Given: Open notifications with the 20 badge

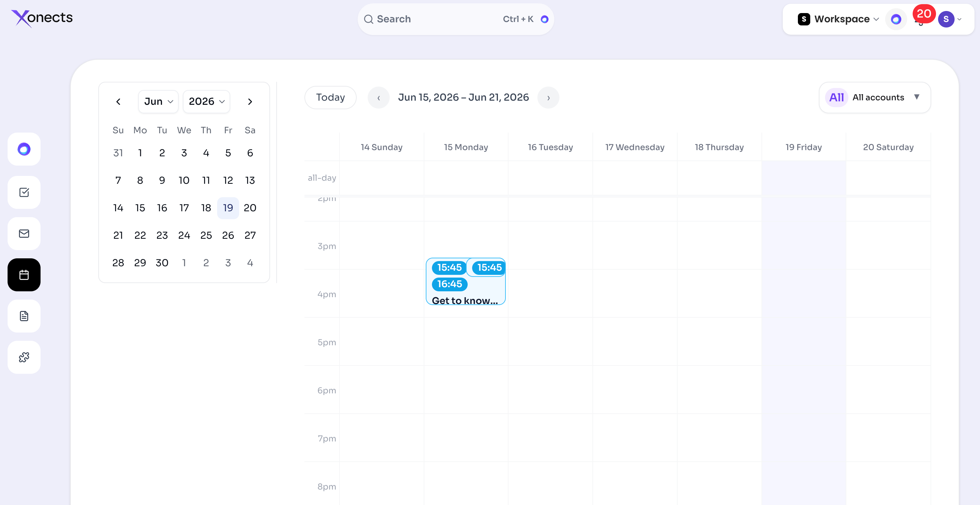Looking at the screenshot, I should click(923, 15).
